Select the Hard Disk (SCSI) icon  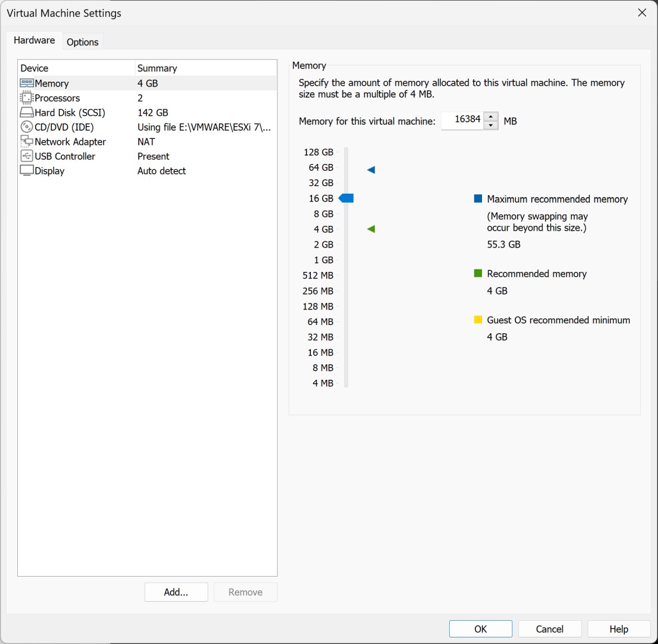click(x=27, y=113)
